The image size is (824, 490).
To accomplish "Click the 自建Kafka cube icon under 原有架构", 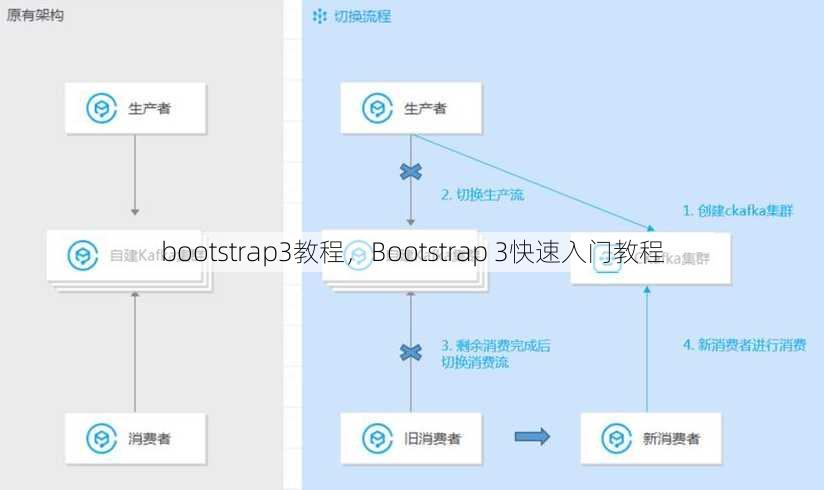I will pos(83,256).
